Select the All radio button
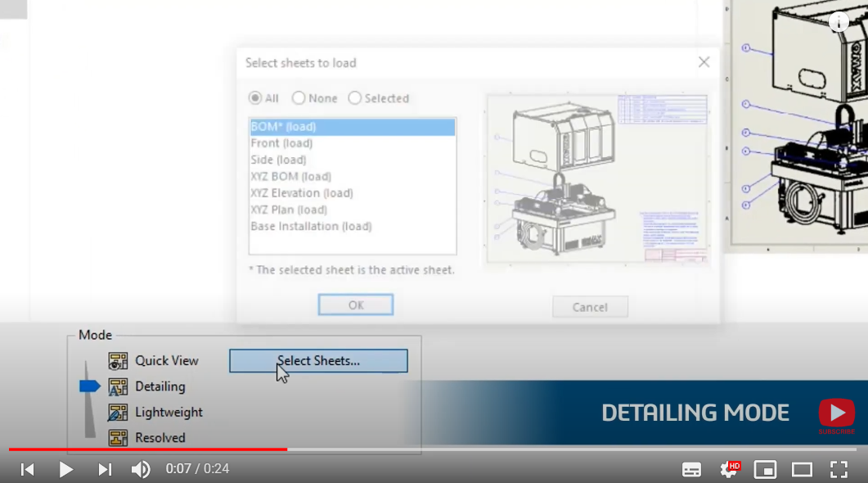This screenshot has width=868, height=483. click(x=256, y=97)
